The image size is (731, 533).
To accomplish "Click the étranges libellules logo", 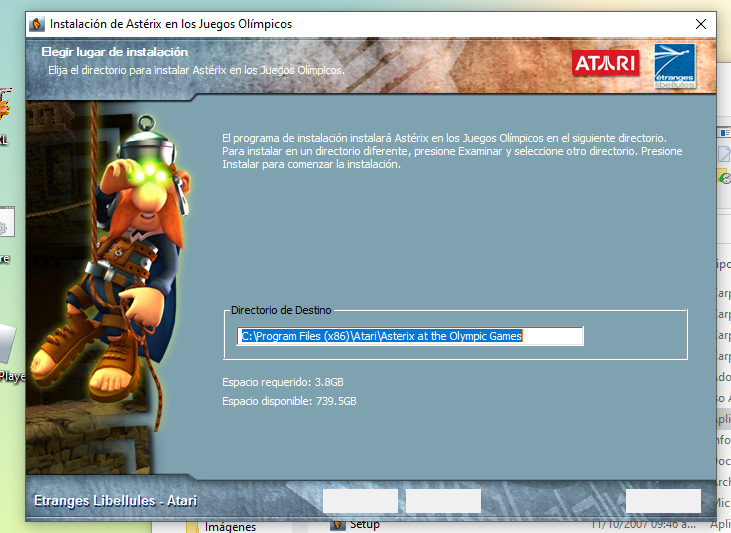I will coord(675,66).
